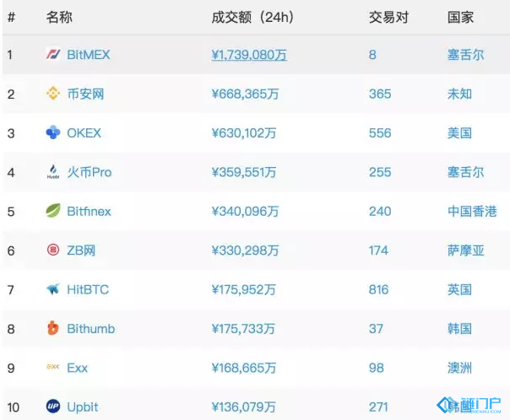This screenshot has height=420, width=510.
Task: Click the 币安网 yellow diamond logo
Action: (52, 94)
